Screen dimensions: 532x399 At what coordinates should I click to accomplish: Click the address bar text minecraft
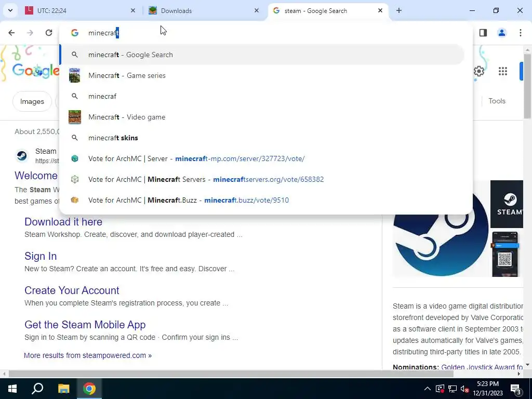tap(103, 33)
